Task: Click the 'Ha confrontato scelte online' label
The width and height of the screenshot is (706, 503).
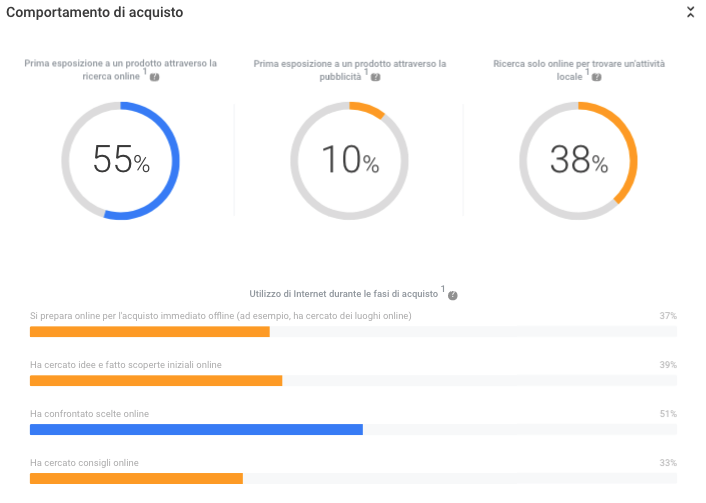Action: pos(90,414)
